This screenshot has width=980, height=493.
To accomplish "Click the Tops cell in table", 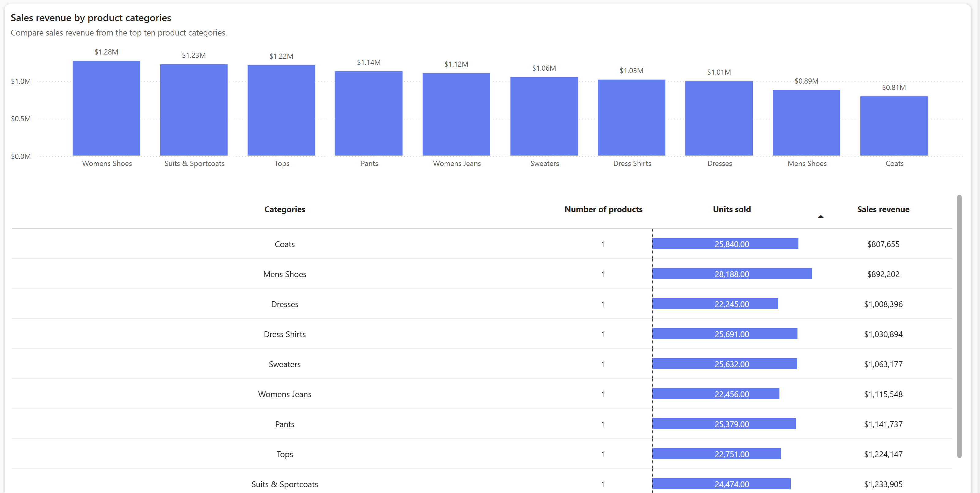I will [x=285, y=454].
